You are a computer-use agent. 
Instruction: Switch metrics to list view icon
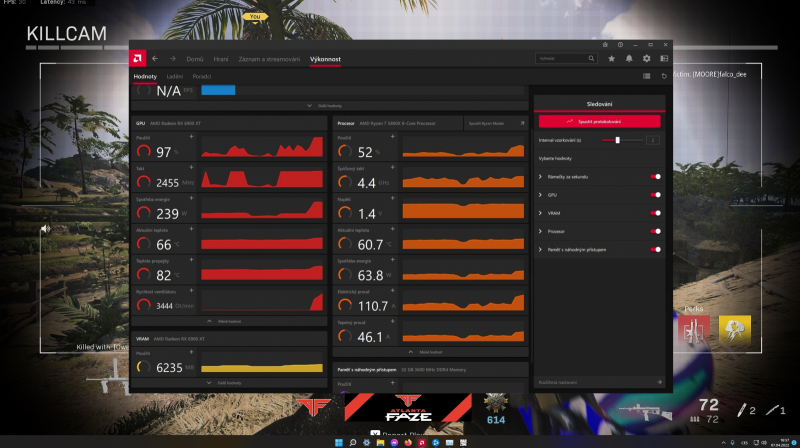pyautogui.click(x=646, y=76)
